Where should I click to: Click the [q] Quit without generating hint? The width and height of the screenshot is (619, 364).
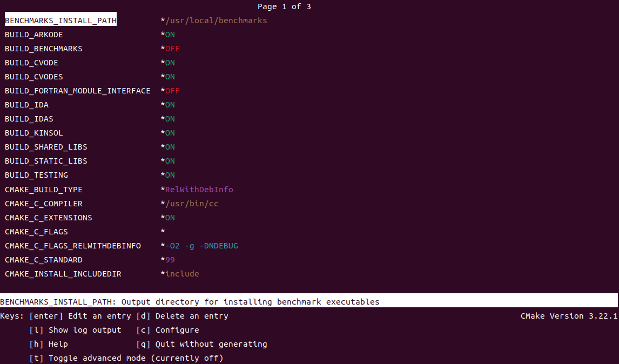point(201,344)
